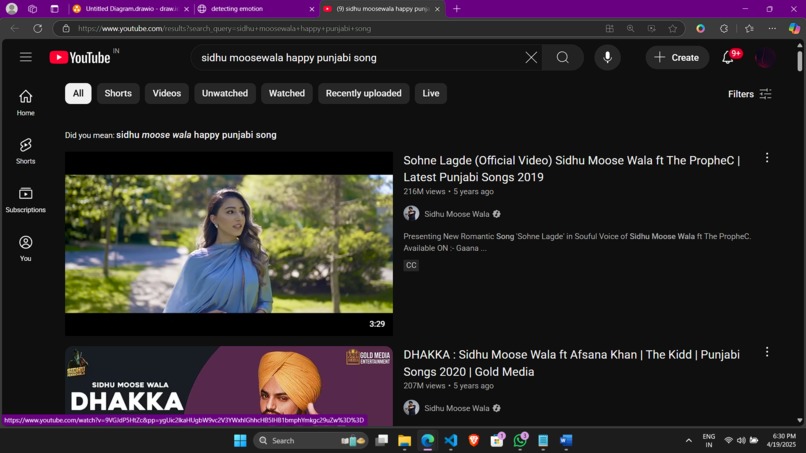Open the account avatar menu
Screen dimensions: 806x453
point(765,58)
